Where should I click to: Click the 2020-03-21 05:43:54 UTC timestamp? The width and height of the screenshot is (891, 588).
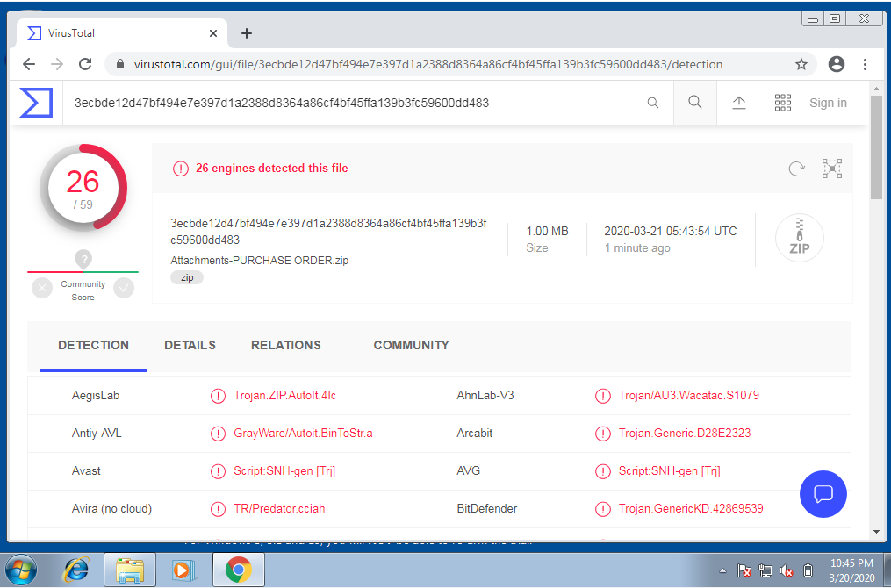[x=671, y=231]
